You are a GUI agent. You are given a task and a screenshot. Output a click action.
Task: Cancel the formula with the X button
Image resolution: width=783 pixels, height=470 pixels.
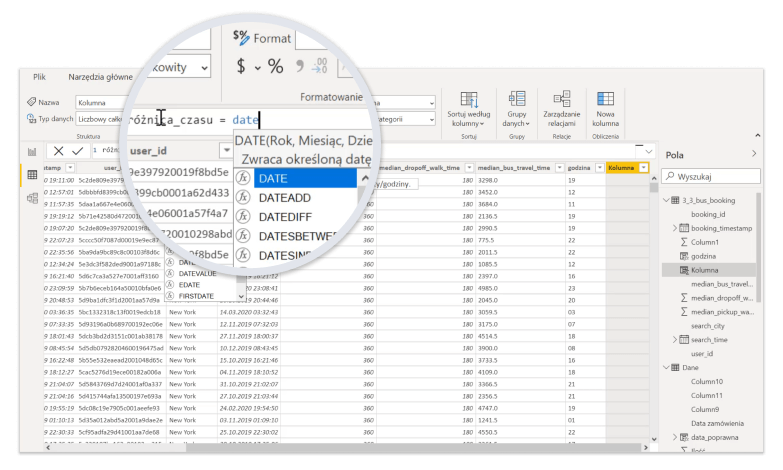(x=58, y=151)
